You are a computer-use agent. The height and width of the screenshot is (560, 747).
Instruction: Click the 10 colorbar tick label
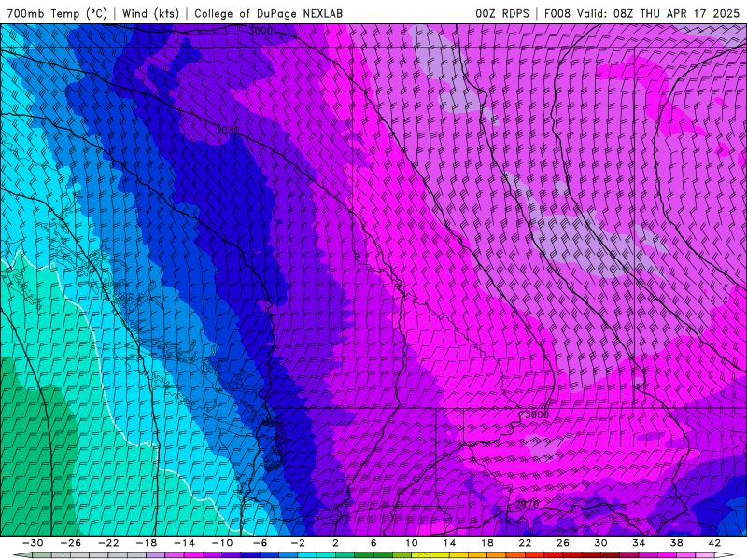coord(412,543)
